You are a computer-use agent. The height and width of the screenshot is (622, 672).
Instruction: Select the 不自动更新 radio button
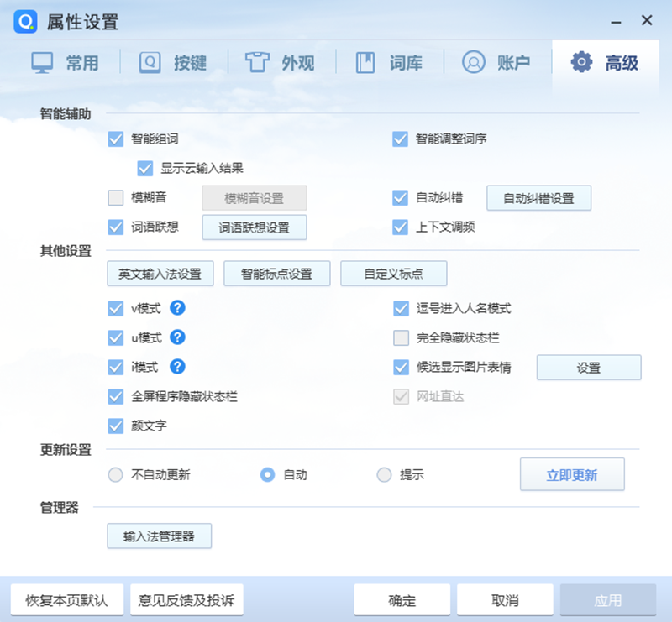tap(115, 474)
